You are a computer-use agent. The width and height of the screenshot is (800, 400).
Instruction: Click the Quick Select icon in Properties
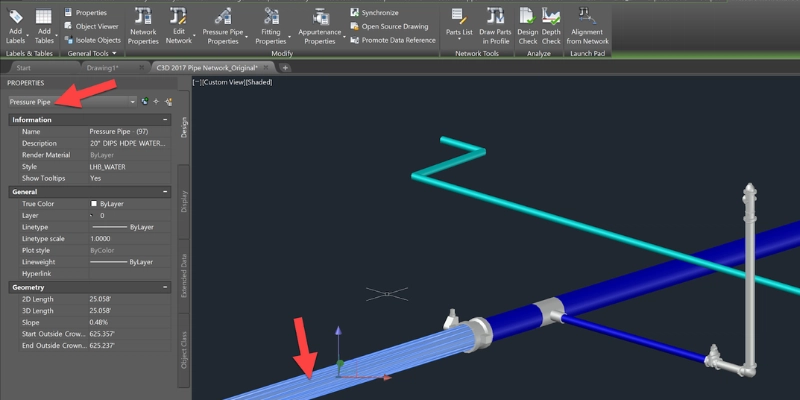[x=168, y=102]
